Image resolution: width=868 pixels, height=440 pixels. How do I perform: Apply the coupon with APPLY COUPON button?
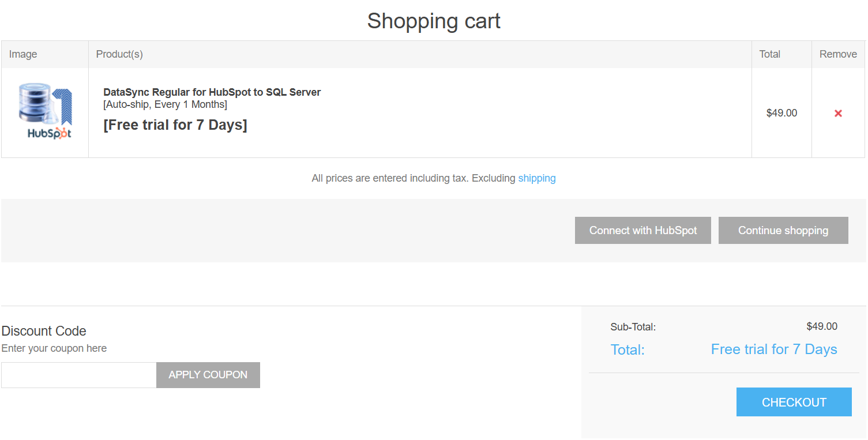[208, 375]
